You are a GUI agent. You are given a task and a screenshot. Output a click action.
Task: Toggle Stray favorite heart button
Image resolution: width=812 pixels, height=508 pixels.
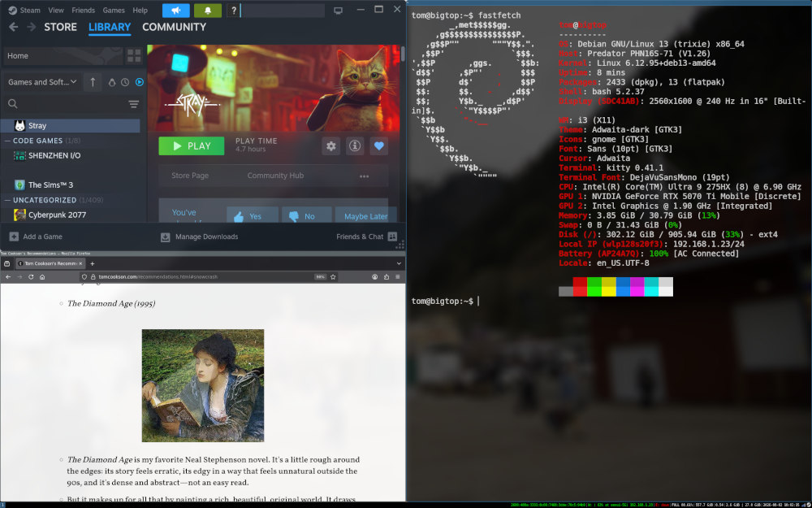pos(379,146)
